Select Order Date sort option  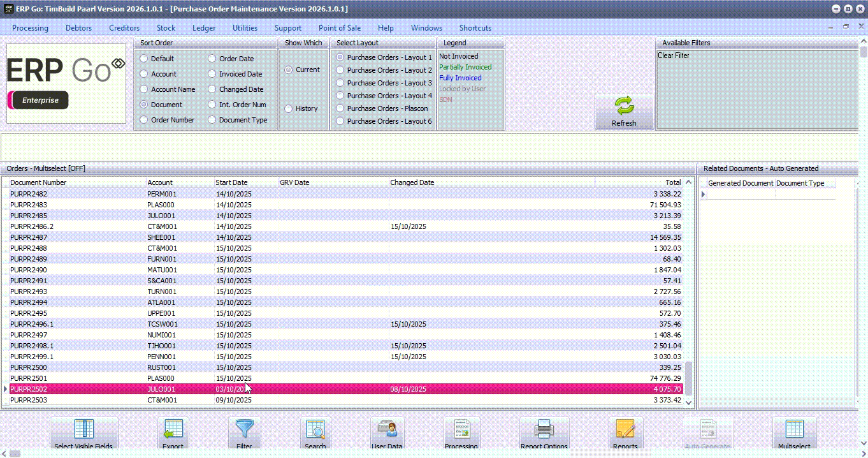click(x=213, y=59)
